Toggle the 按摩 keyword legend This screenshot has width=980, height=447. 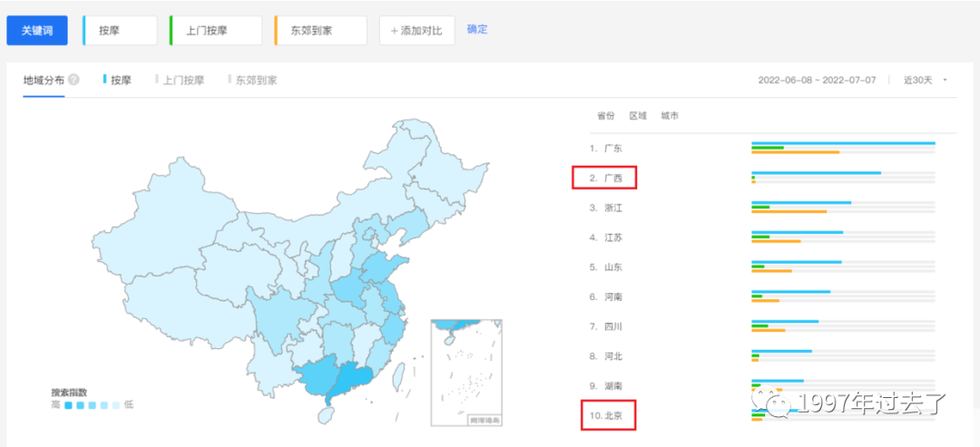point(117,80)
